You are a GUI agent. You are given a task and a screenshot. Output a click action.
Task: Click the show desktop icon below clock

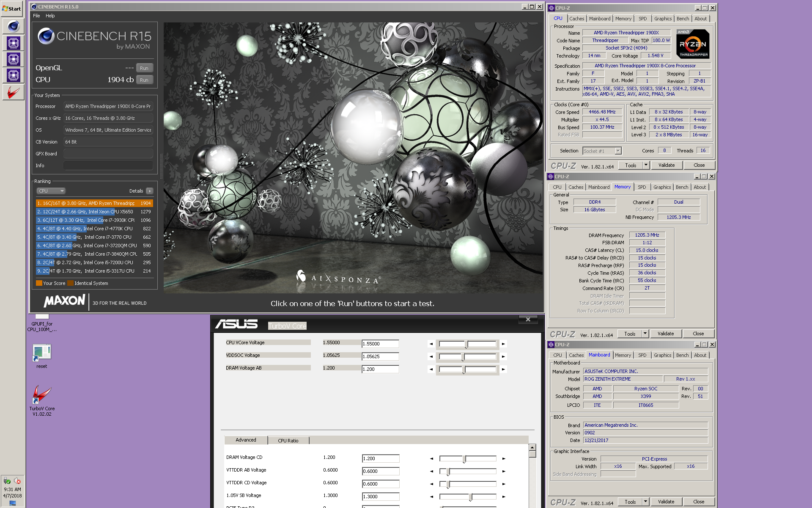[12, 503]
